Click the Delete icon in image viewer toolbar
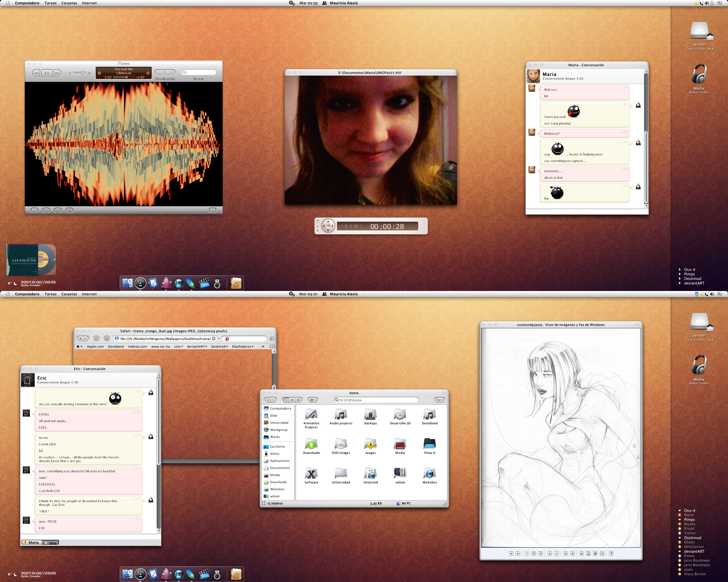 582,554
